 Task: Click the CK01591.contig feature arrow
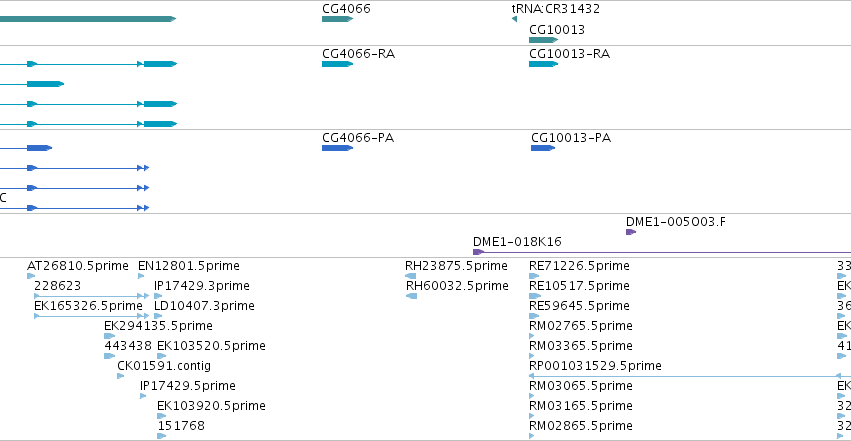120,376
